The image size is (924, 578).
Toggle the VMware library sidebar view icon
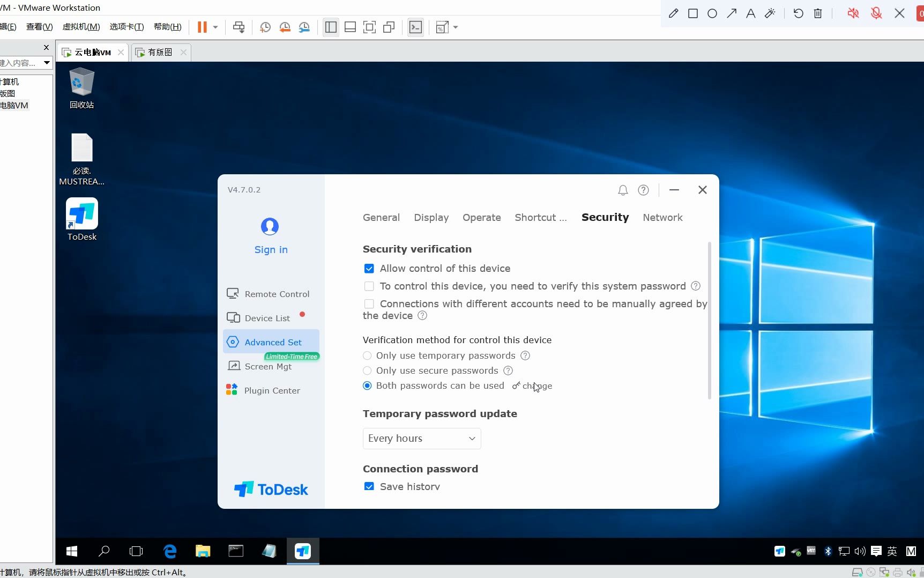[331, 27]
